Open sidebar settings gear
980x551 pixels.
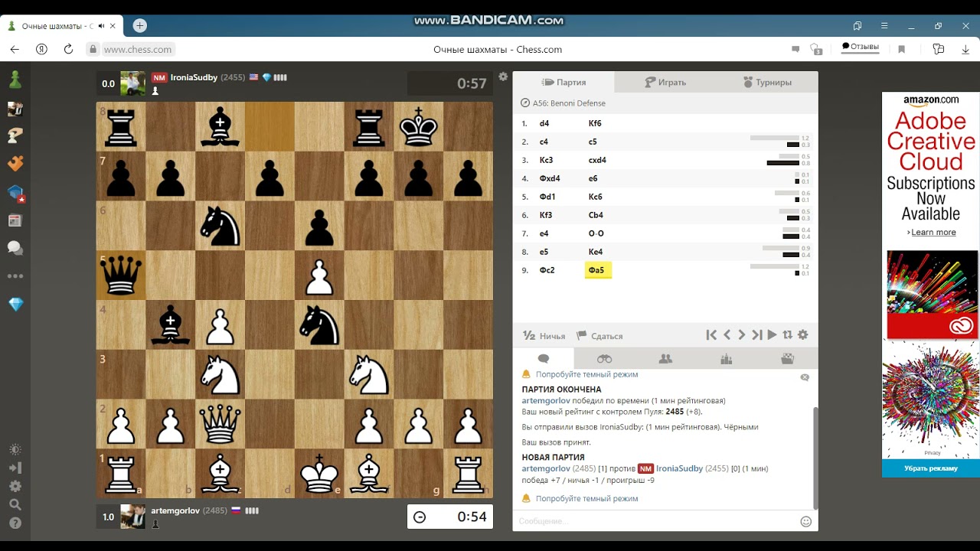tap(15, 486)
